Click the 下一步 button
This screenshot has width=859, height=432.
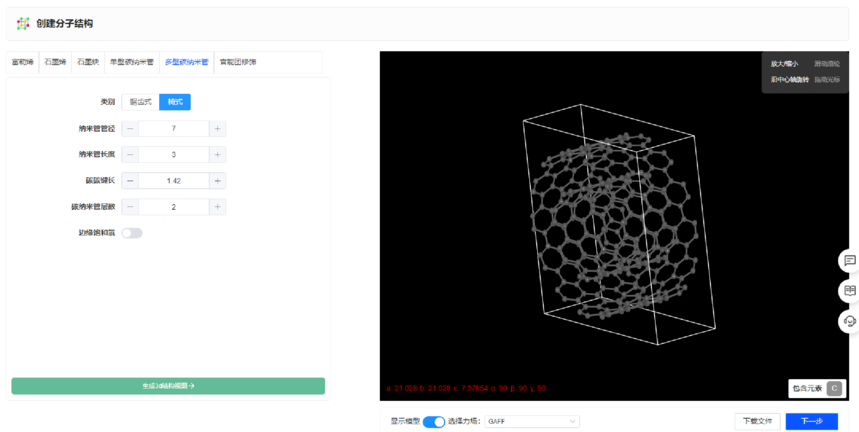point(811,422)
